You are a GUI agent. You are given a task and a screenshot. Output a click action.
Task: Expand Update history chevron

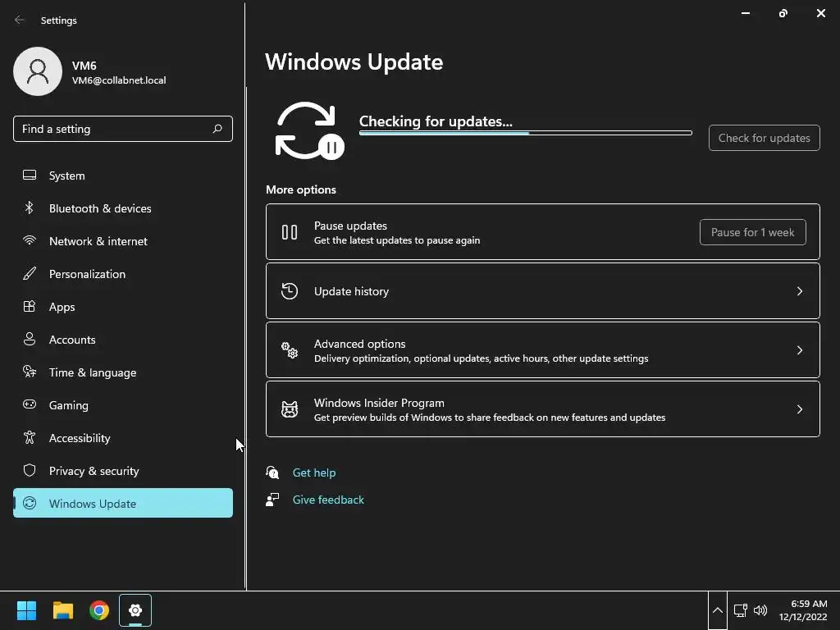pos(799,291)
